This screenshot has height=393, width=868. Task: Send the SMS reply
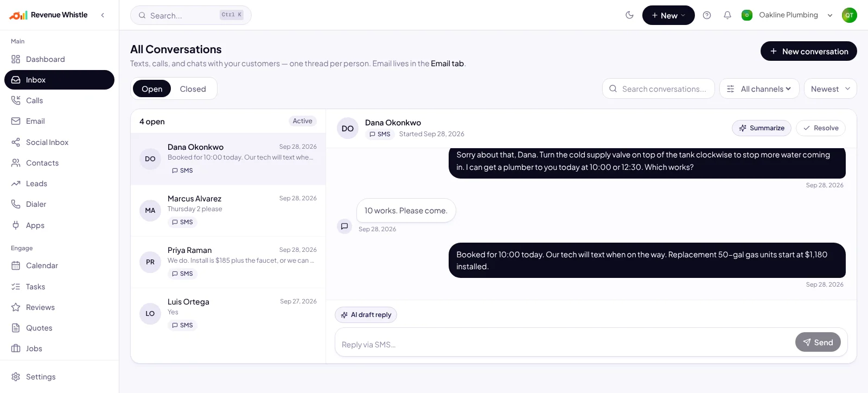coord(818,343)
